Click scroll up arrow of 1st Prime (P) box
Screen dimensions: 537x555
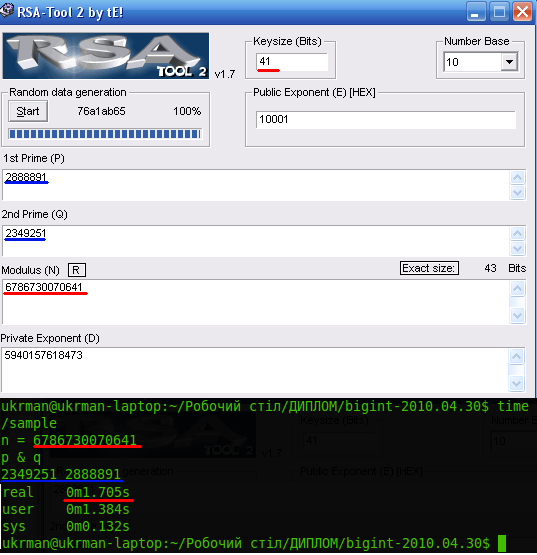[518, 177]
